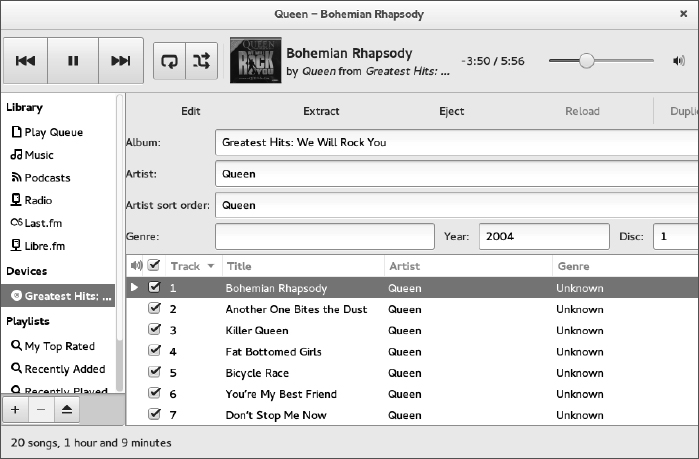The image size is (699, 459).
Task: Click the Bohemian Rhapsody album cover
Action: pos(254,61)
